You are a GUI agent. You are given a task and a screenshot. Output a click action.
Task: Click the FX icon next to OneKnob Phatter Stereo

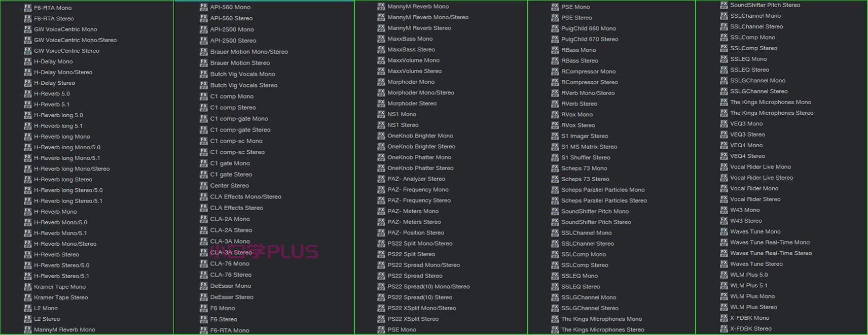click(x=381, y=168)
